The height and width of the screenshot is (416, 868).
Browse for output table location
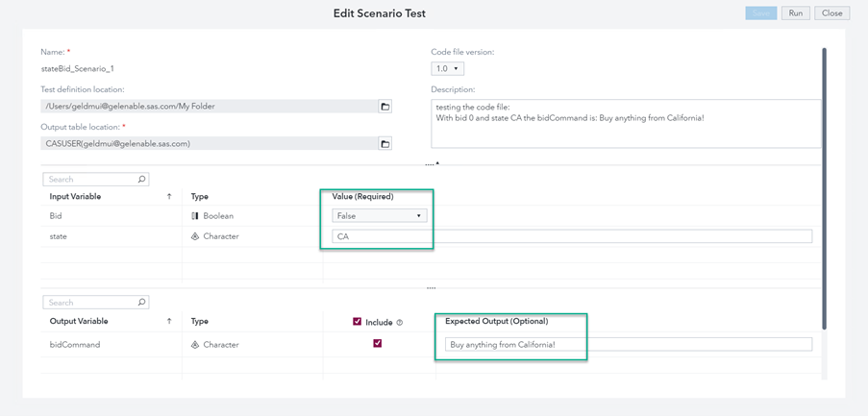click(384, 144)
